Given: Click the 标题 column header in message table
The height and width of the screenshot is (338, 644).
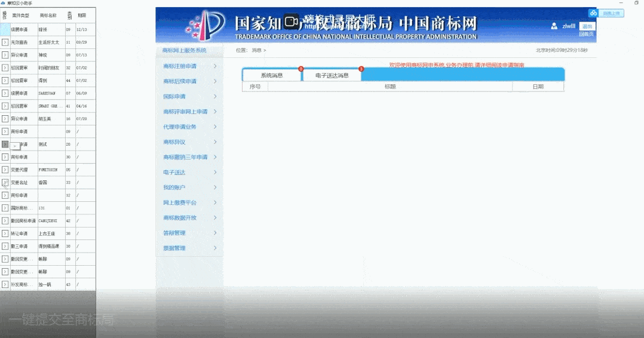Looking at the screenshot, I should click(390, 87).
